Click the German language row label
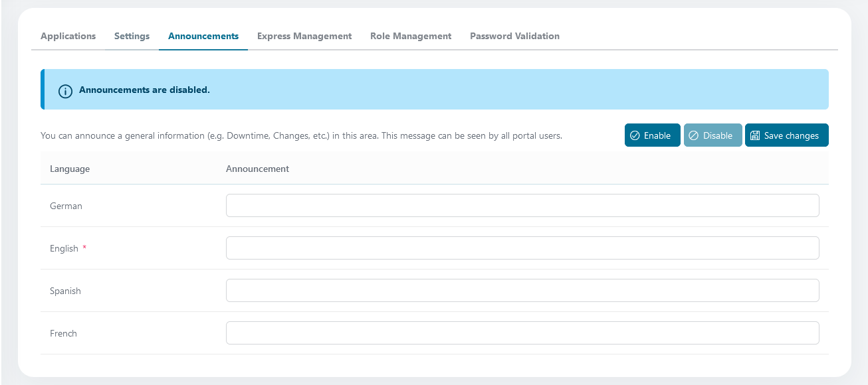 (66, 206)
